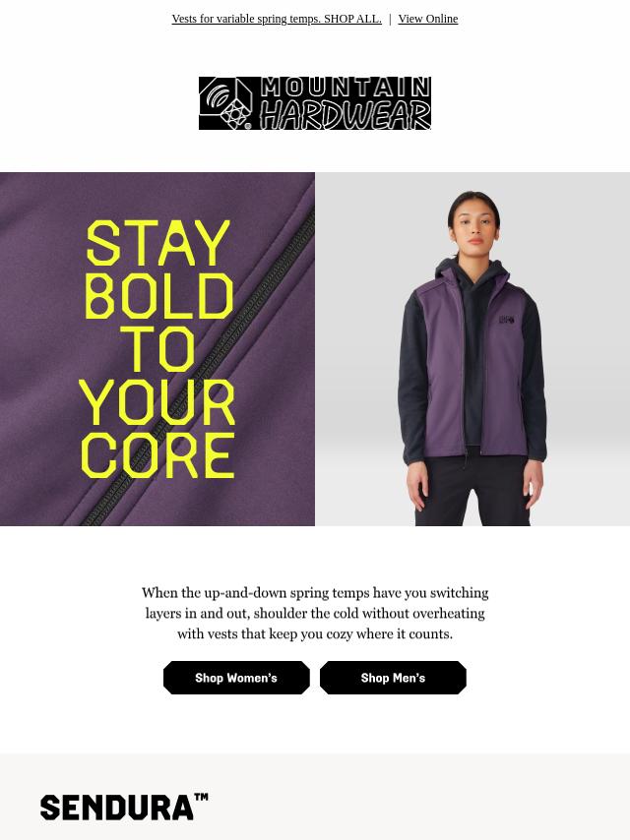Click the Mountain Hardwear wordmark text
The width and height of the screenshot is (630, 840).
pyautogui.click(x=346, y=103)
